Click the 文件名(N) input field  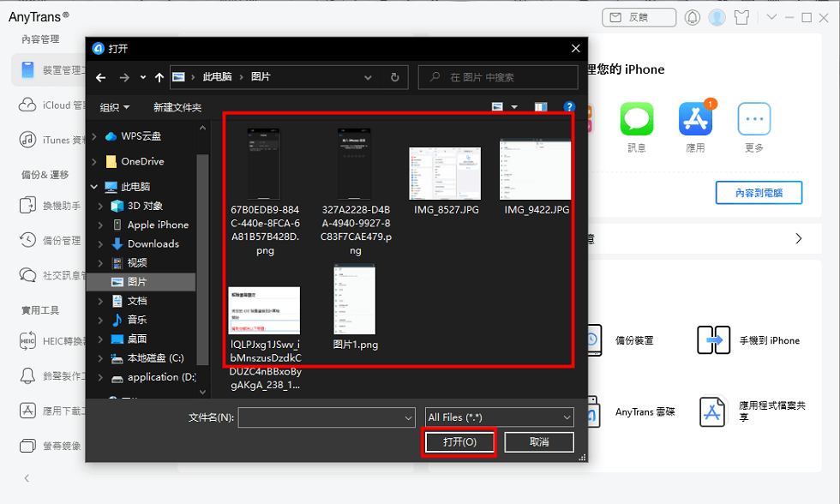pyautogui.click(x=321, y=417)
